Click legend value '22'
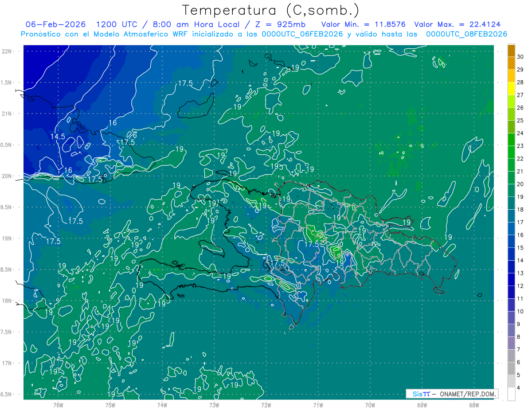Image resolution: width=532 pixels, height=411 pixels. [520, 159]
